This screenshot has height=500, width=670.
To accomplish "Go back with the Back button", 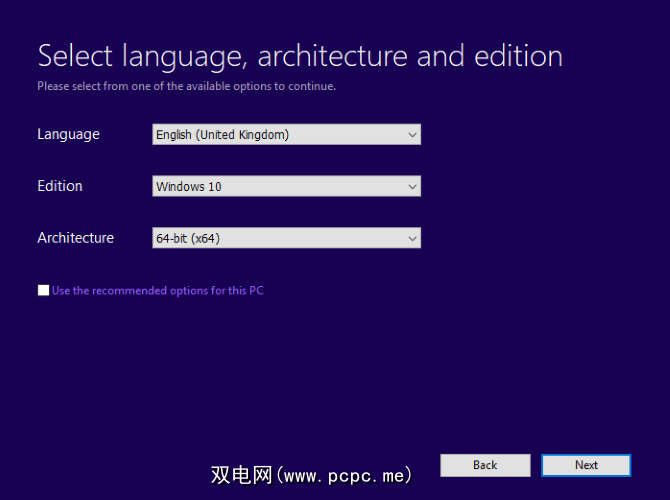I will pyautogui.click(x=485, y=465).
